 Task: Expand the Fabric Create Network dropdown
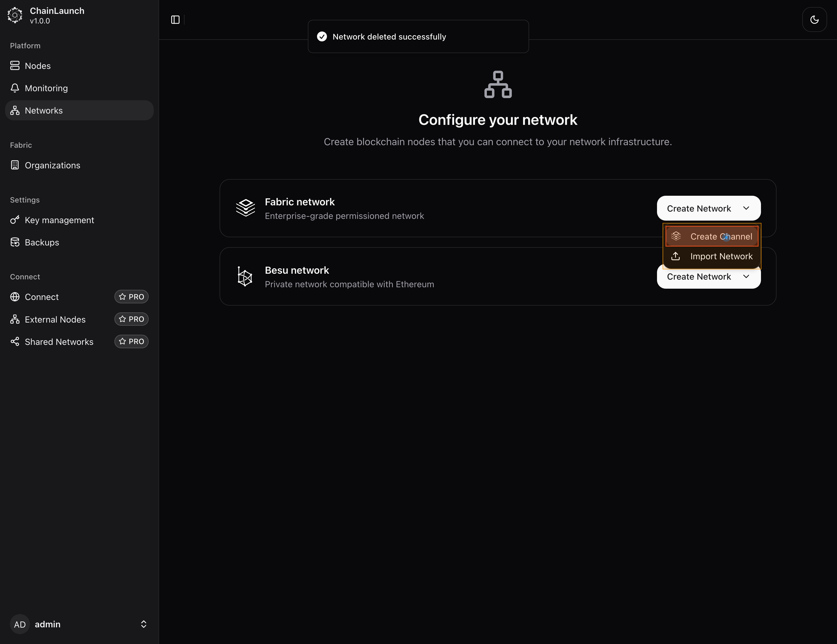(708, 208)
